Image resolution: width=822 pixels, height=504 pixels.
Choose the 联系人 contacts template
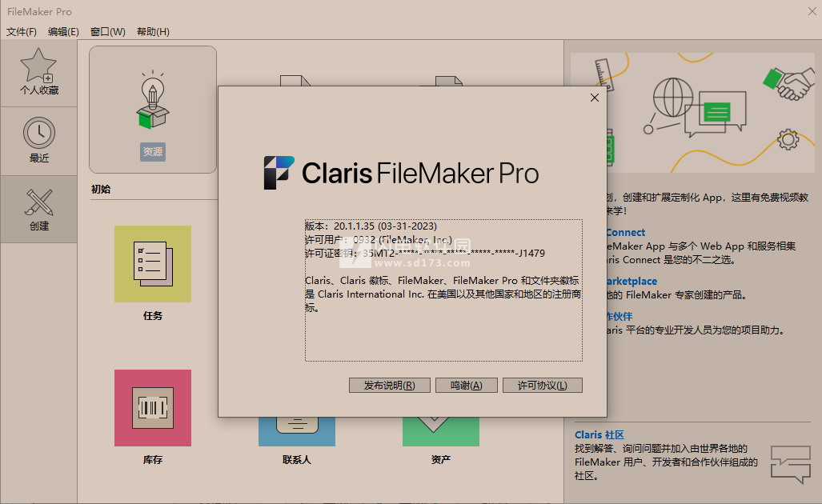297,432
